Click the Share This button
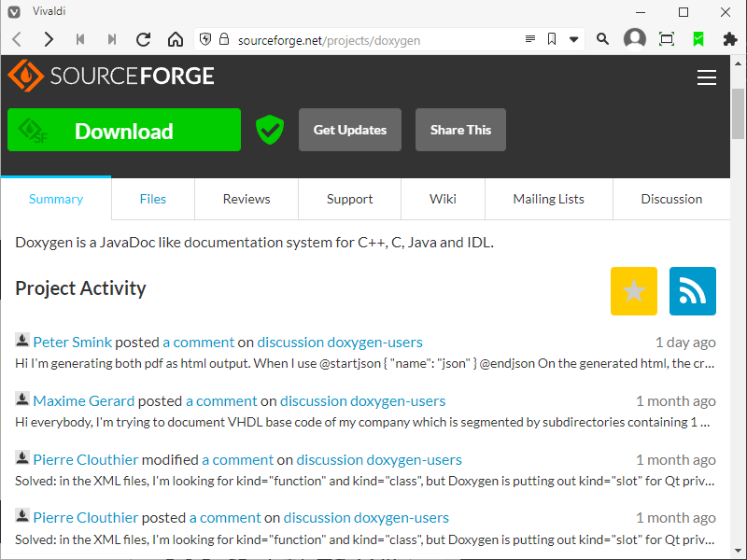Image resolution: width=747 pixels, height=560 pixels. click(x=460, y=130)
